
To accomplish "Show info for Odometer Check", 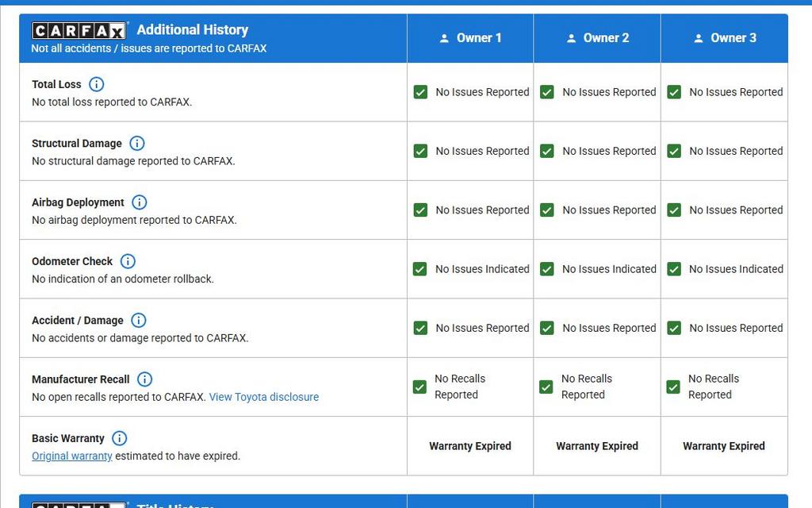I will coord(128,261).
